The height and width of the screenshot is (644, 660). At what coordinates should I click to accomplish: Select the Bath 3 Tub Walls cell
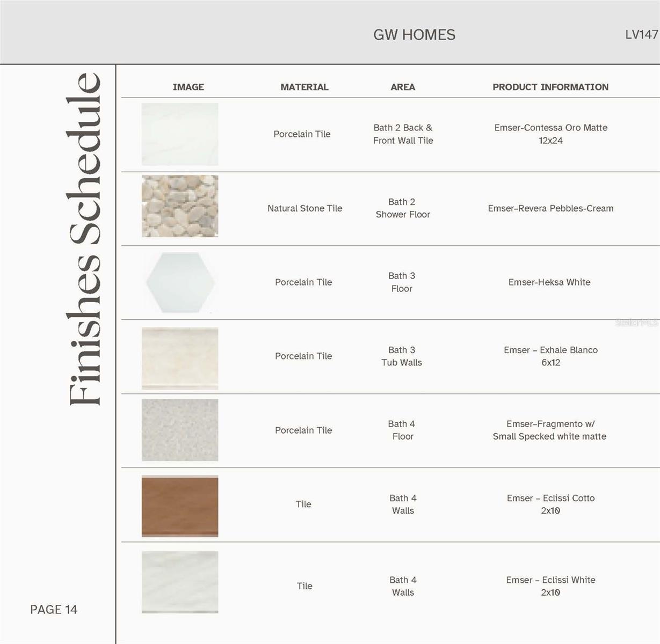click(402, 356)
